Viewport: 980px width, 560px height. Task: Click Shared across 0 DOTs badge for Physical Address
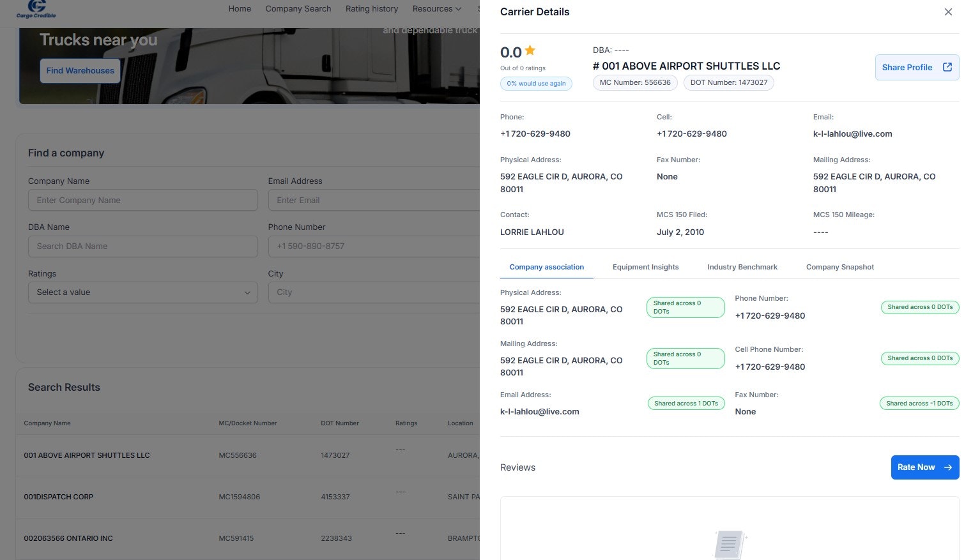685,307
